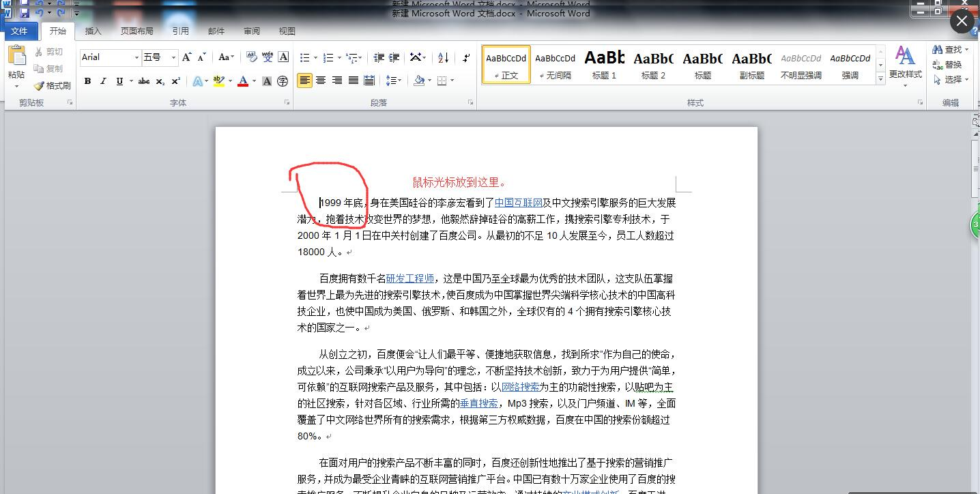
Task: Toggle left text alignment
Action: [304, 81]
